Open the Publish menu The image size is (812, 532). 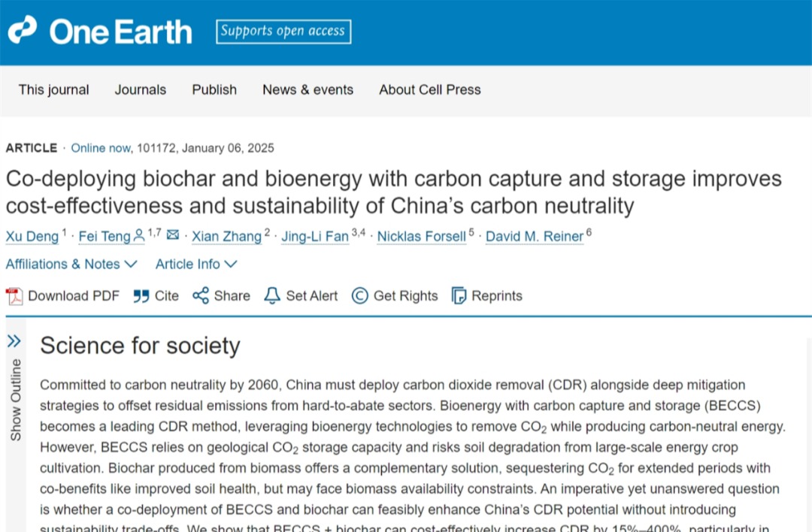(x=214, y=89)
